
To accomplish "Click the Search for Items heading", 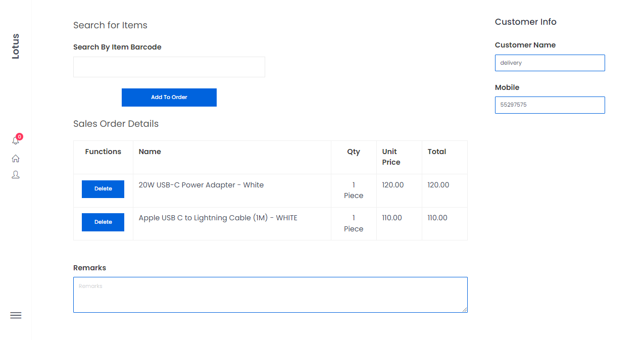I will [110, 25].
